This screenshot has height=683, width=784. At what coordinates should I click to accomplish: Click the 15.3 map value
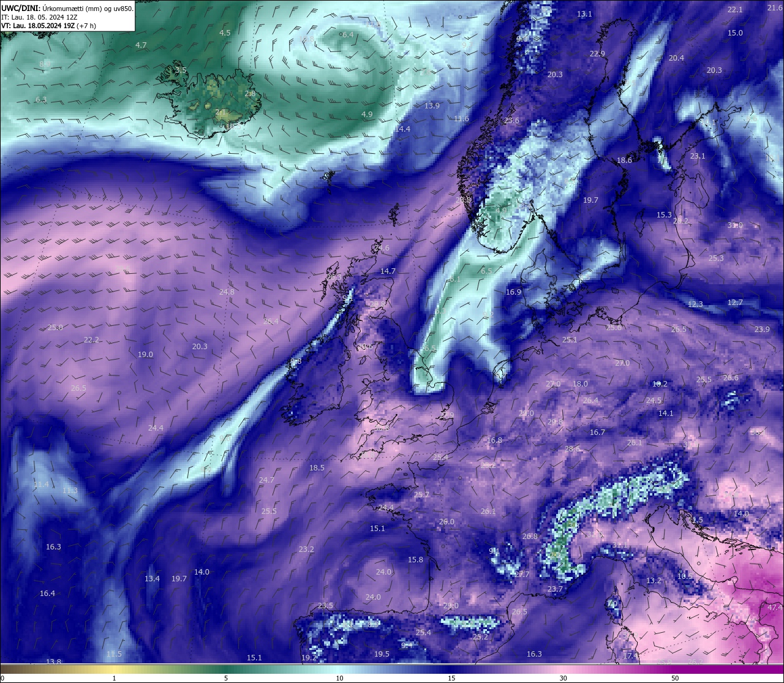664,215
